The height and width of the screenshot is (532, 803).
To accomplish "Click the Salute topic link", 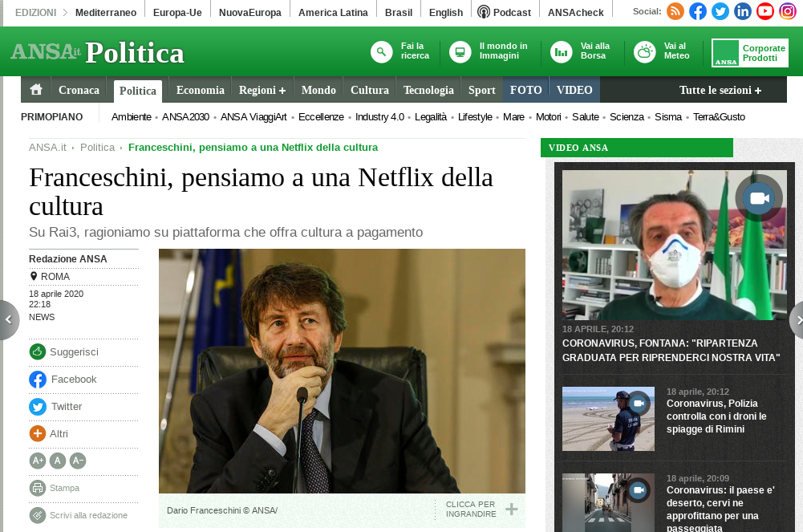I will coord(586,116).
